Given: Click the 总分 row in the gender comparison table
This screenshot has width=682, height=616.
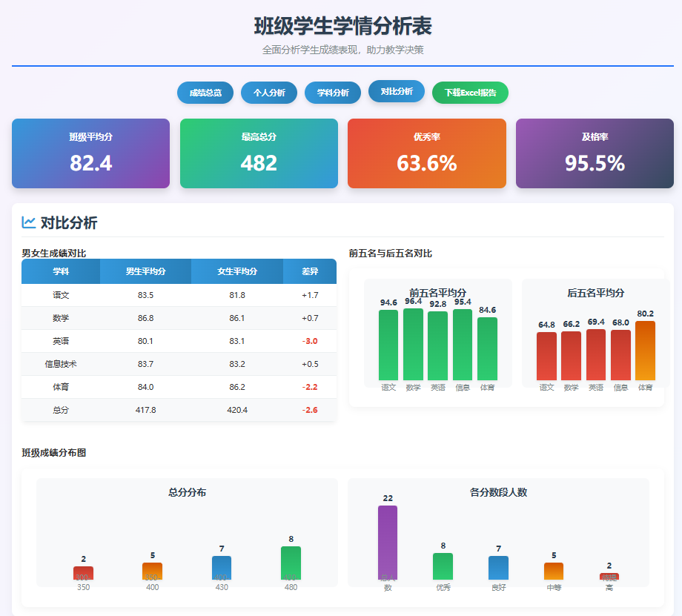Looking at the screenshot, I should (62, 409).
